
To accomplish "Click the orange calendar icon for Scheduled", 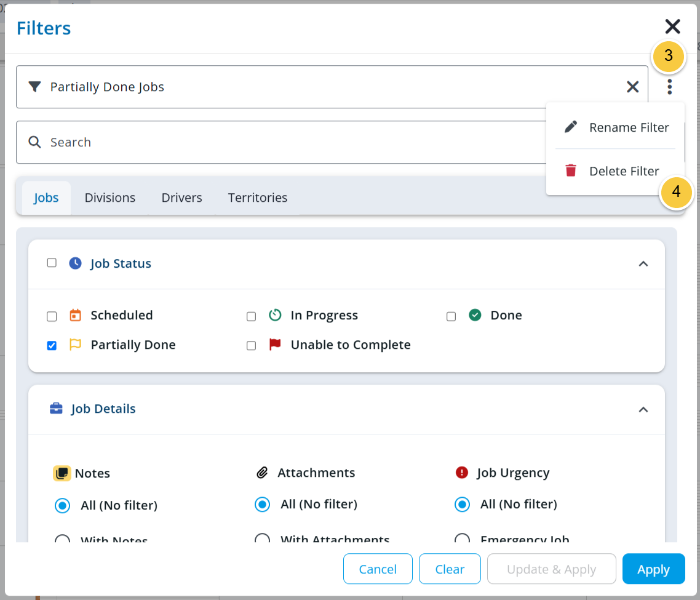I will (76, 315).
